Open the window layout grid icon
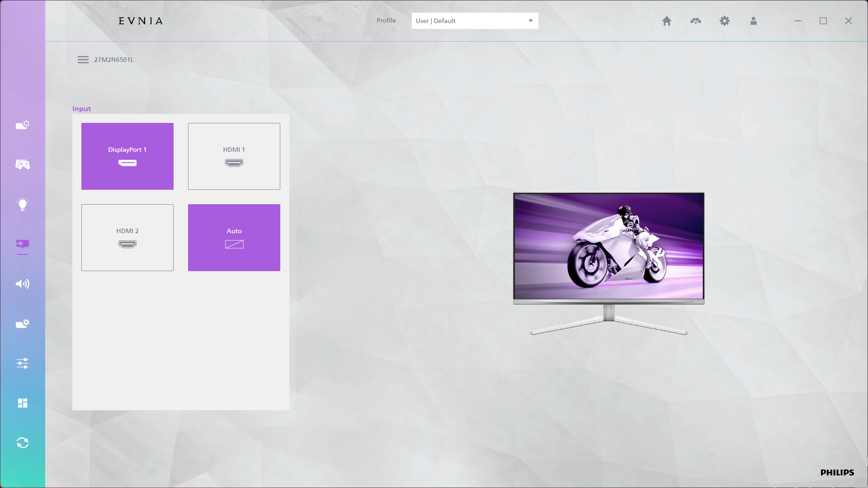The height and width of the screenshot is (488, 868). coord(23,403)
